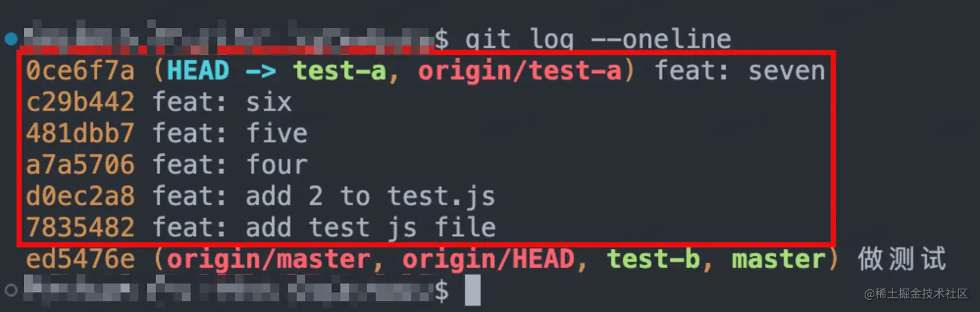
Task: Click the hollow prompt status circle
Action: pos(10,289)
